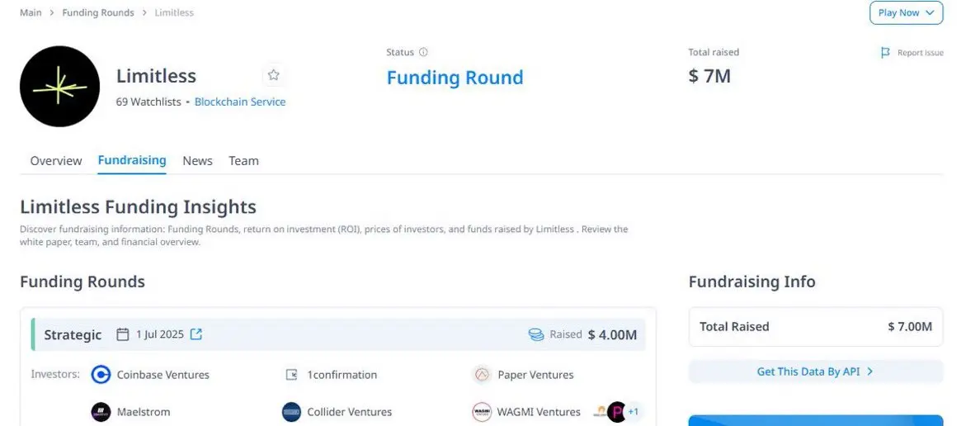Go to Funding Rounds breadcrumb
Viewport: 980px width, 426px height.
click(98, 12)
